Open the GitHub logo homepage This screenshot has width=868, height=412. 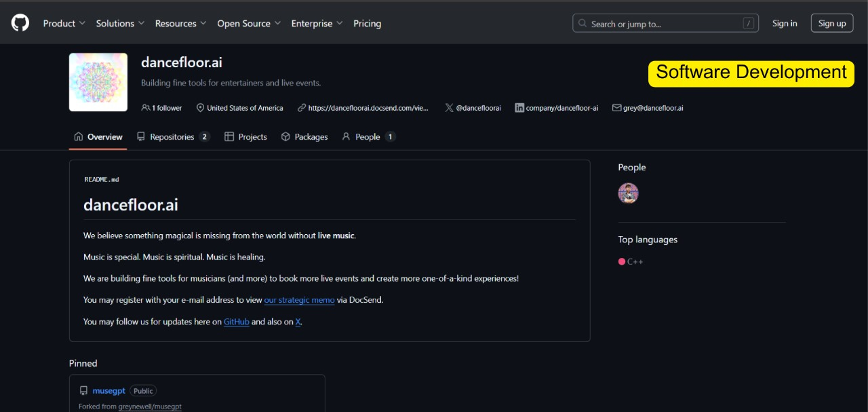[20, 23]
